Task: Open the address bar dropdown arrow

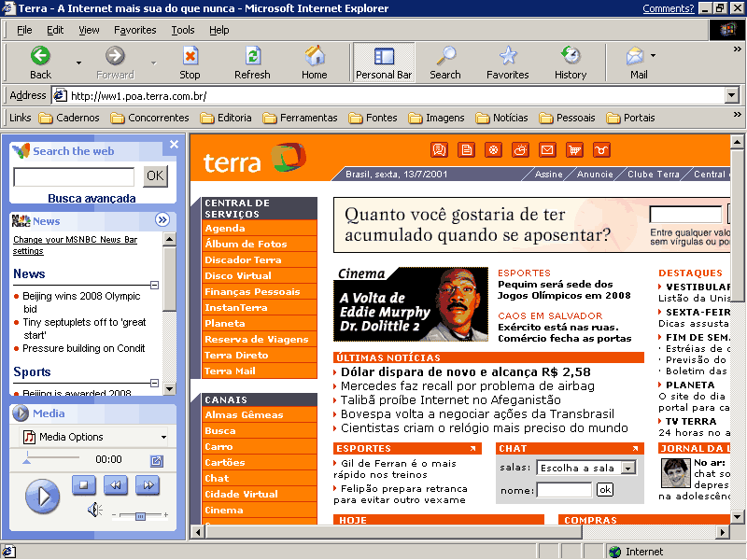Action: [x=731, y=95]
